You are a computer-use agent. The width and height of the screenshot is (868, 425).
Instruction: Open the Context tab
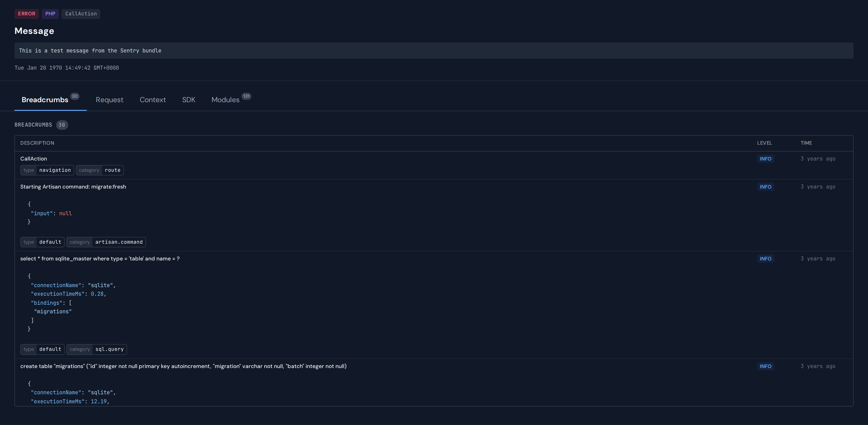152,100
